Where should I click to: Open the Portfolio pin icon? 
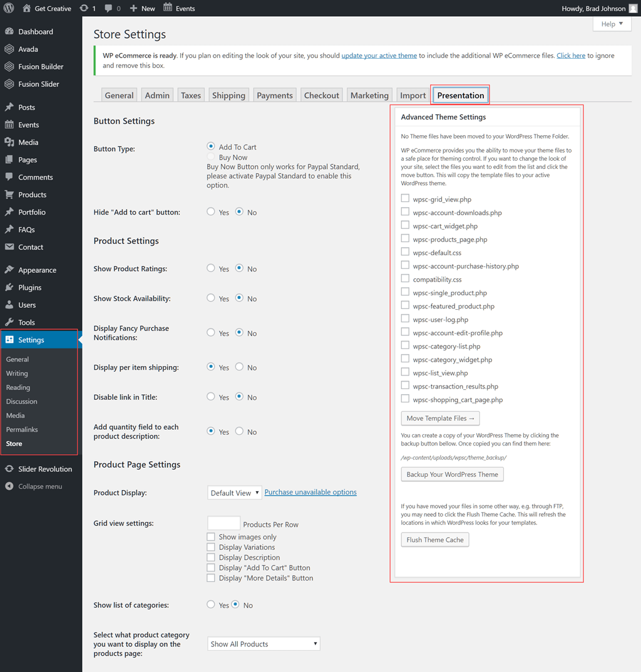[9, 211]
